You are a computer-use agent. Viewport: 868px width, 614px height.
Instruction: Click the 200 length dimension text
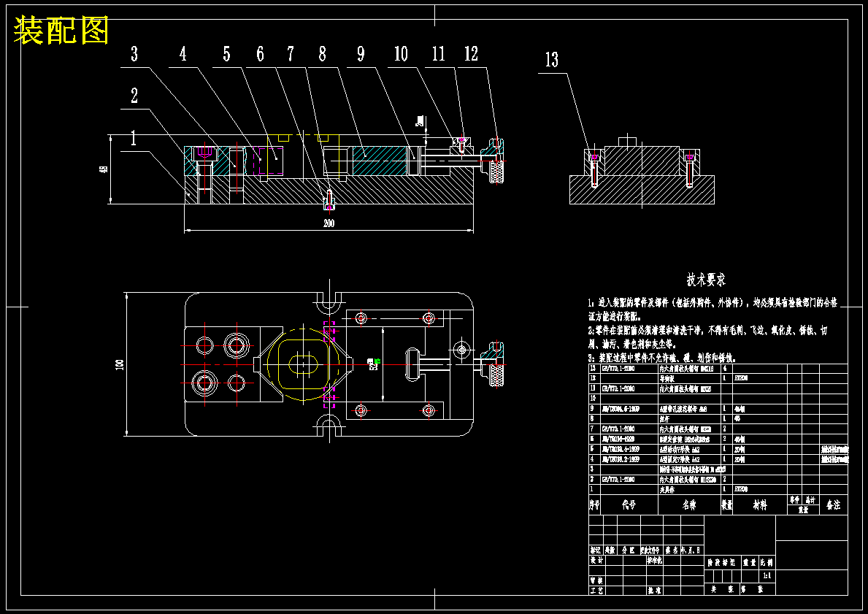329,223
